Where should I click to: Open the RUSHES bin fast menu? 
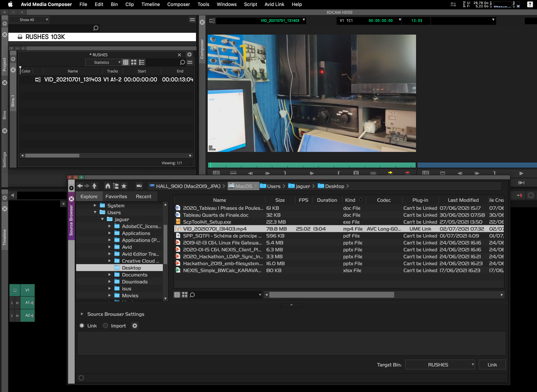click(190, 62)
